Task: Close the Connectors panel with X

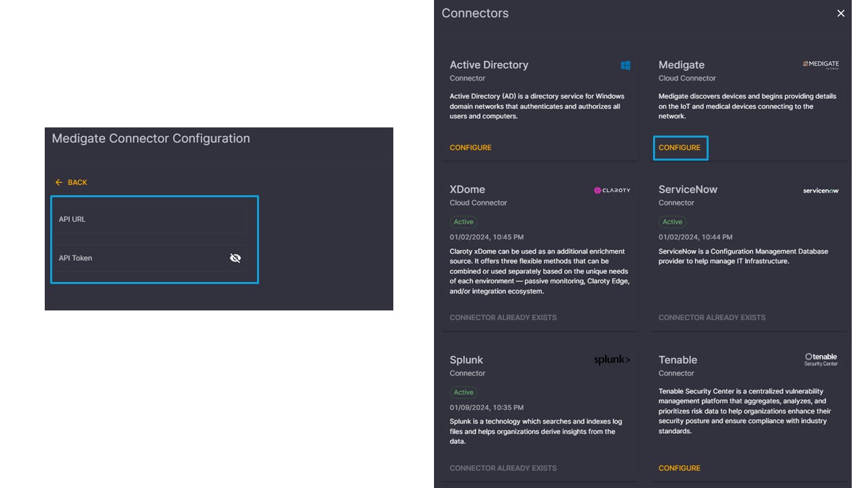Action: click(841, 14)
